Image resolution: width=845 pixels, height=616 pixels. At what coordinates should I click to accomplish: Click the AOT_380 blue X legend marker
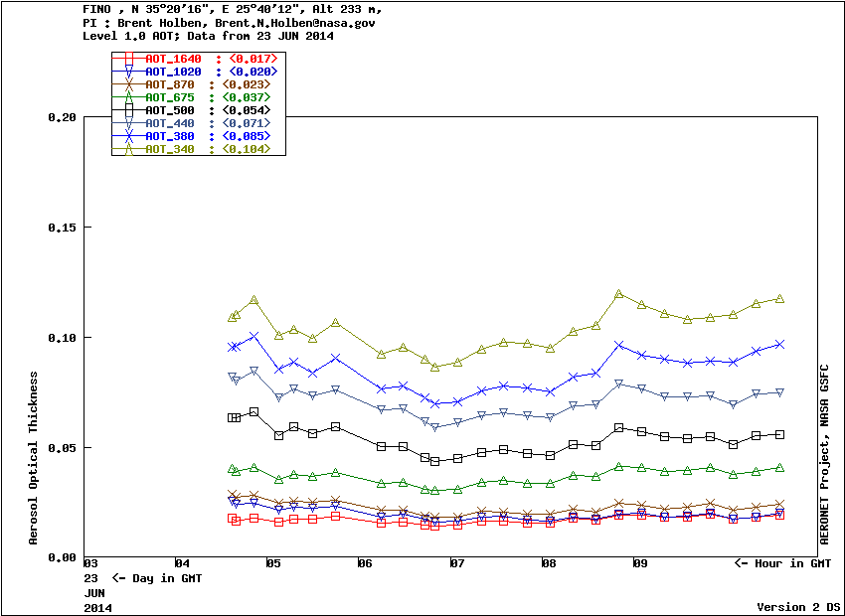128,136
